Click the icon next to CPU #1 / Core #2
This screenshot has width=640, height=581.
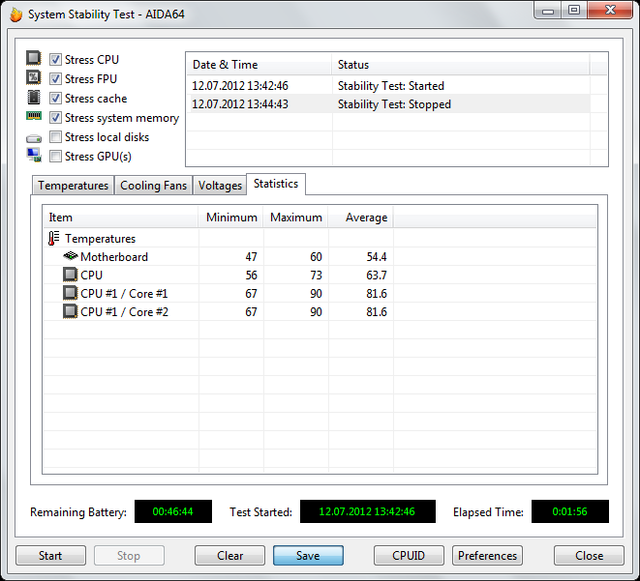tap(70, 311)
